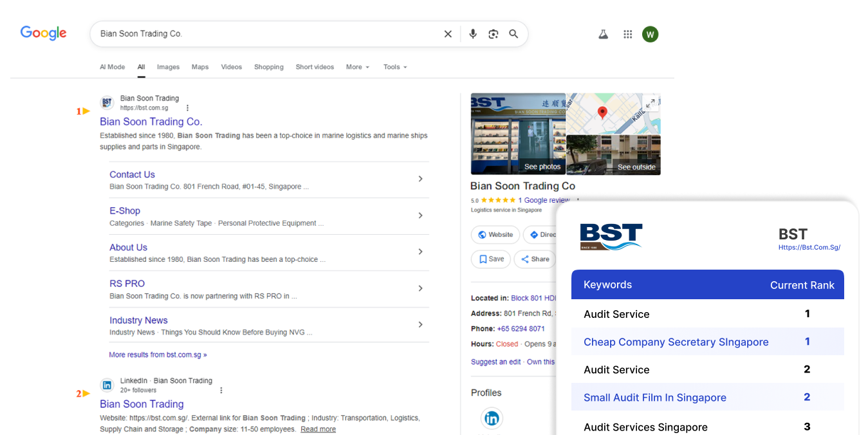Click the Block 801 HDB location link
The height and width of the screenshot is (435, 868).
tap(533, 298)
